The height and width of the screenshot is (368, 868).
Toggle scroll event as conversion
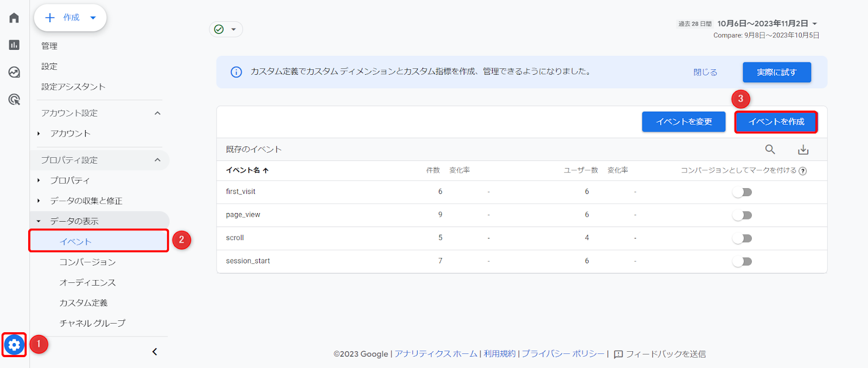[x=742, y=238]
